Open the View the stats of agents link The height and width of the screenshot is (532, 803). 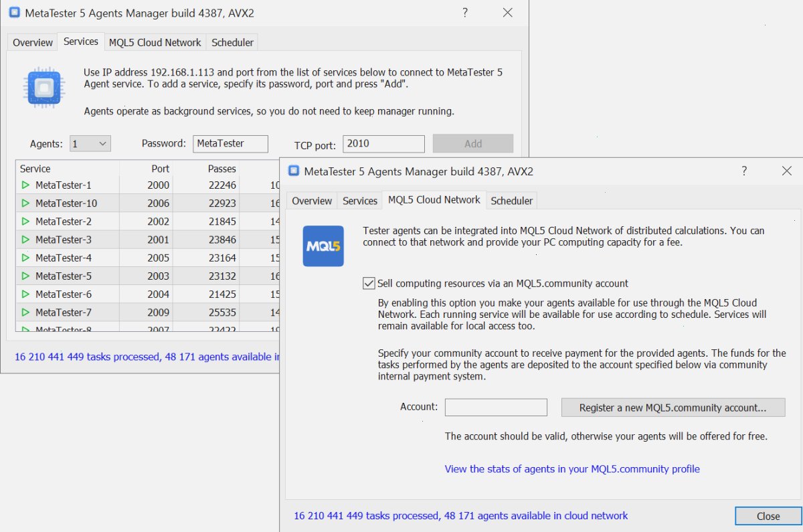point(572,469)
